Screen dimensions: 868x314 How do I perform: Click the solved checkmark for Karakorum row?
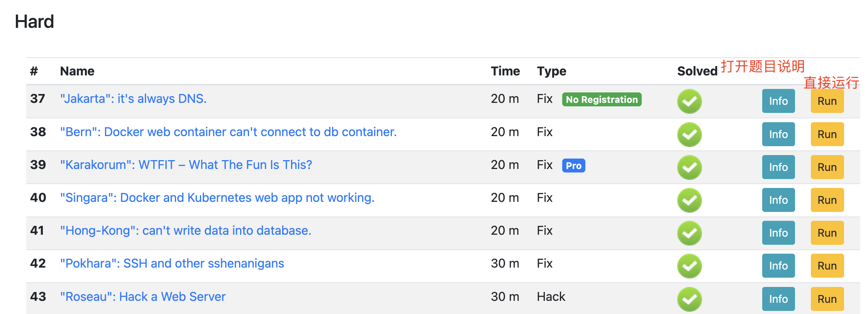tap(689, 167)
